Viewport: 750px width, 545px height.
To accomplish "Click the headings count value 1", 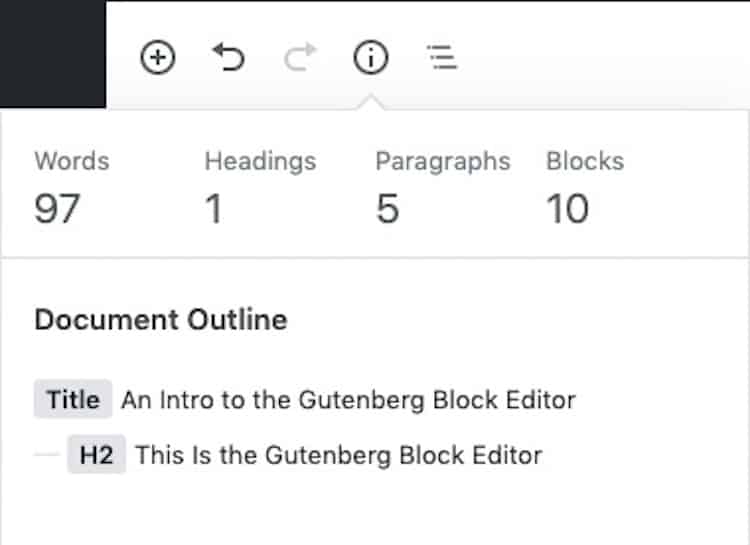I will [x=214, y=208].
